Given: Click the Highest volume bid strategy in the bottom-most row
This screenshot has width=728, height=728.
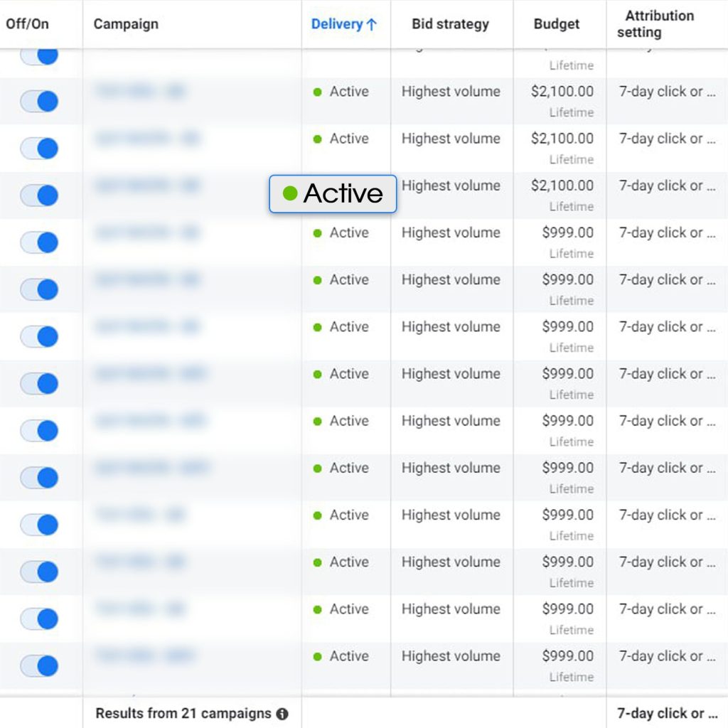Looking at the screenshot, I should coord(451,656).
